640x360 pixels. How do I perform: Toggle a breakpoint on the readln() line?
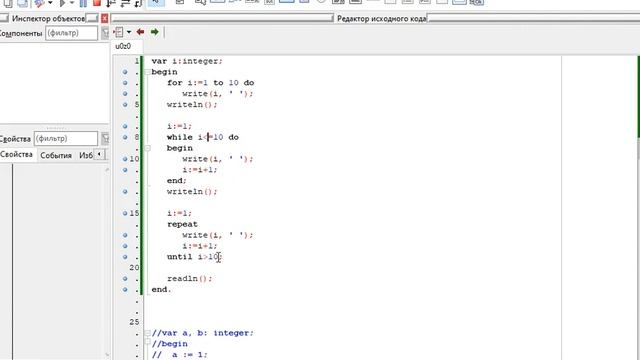pyautogui.click(x=125, y=278)
